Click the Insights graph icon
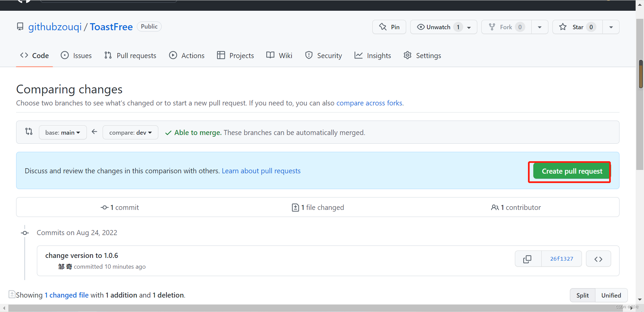The image size is (644, 312). tap(359, 55)
